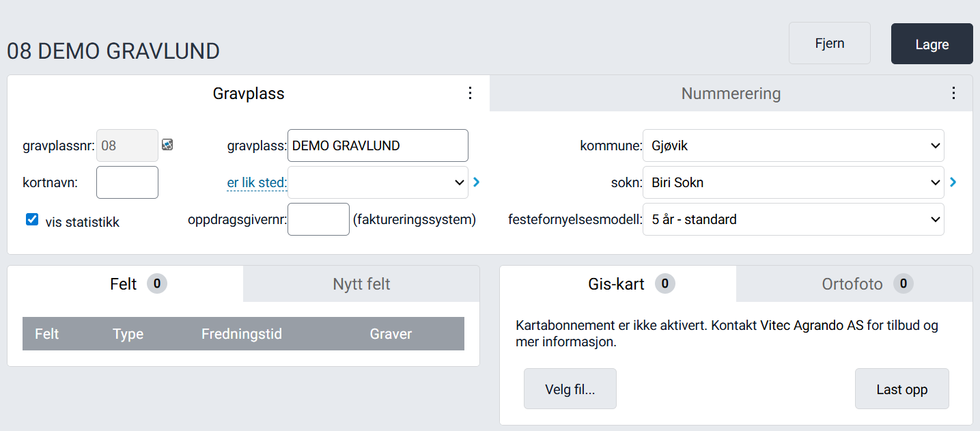This screenshot has height=431, width=980.
Task: Click the er lik sted link
Action: click(257, 182)
